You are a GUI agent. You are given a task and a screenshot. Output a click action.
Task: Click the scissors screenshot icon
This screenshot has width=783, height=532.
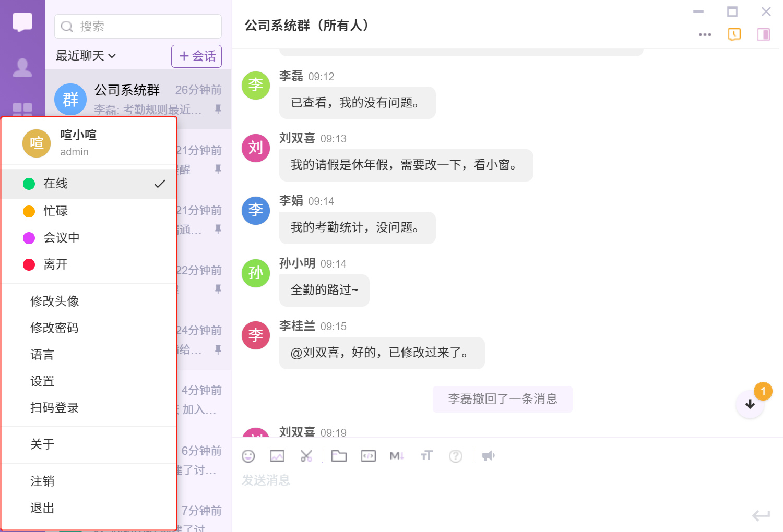(x=306, y=456)
